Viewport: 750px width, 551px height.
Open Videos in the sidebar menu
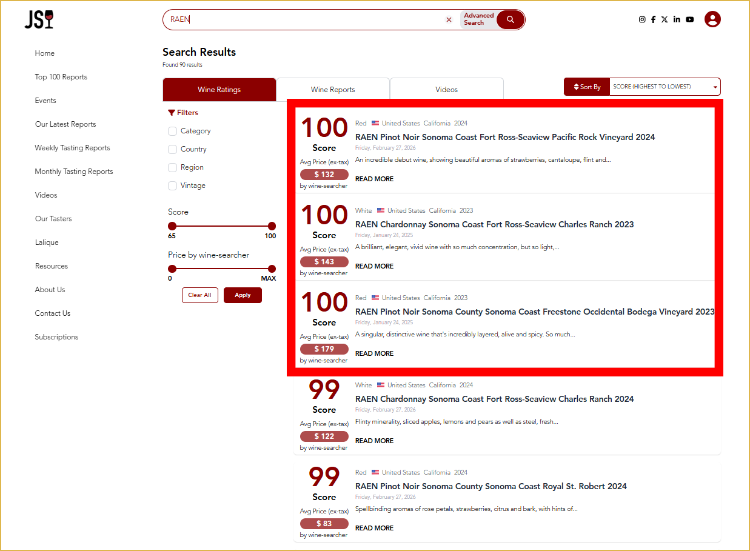[46, 195]
